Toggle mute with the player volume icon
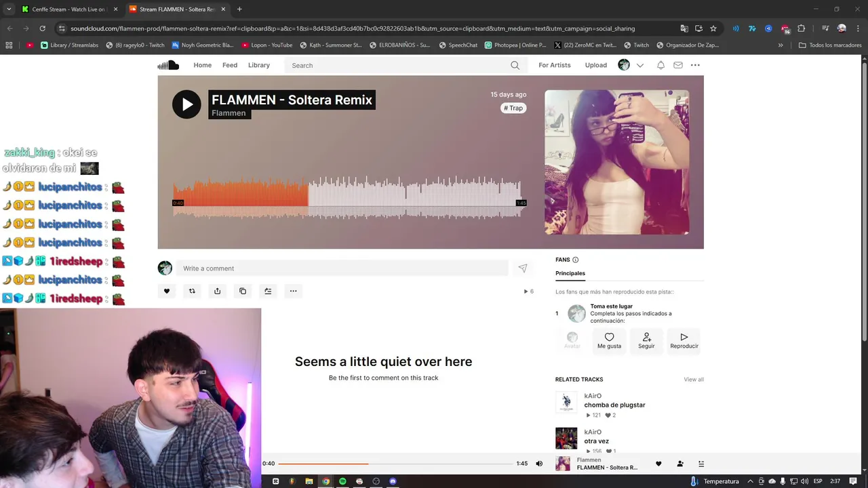 pyautogui.click(x=539, y=464)
